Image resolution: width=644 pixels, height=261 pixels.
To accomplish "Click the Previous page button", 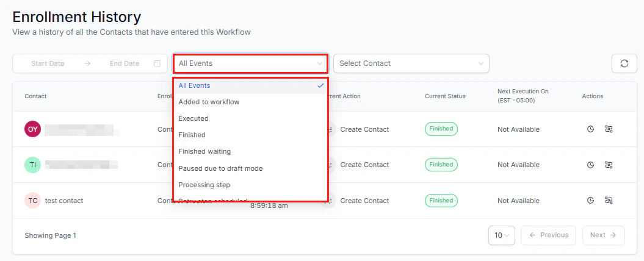I will click(x=548, y=235).
